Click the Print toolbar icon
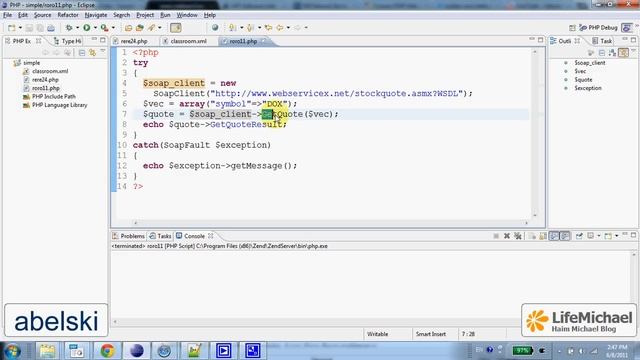The image size is (640, 360). tap(51, 28)
